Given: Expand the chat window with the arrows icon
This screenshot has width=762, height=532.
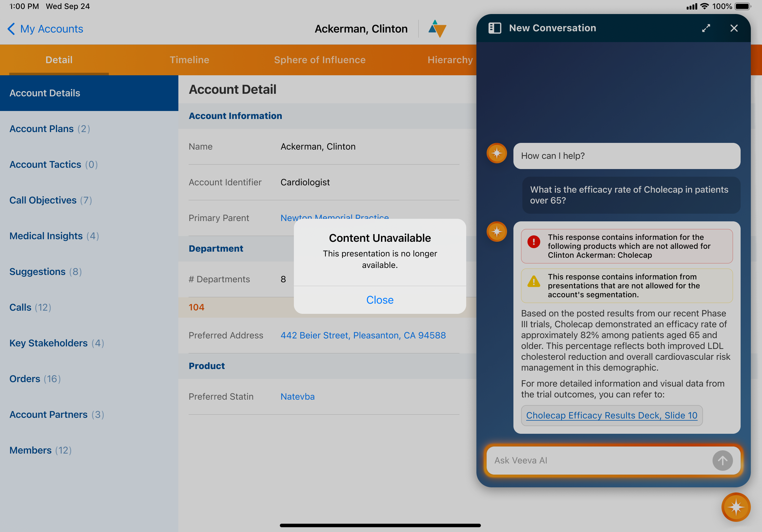Looking at the screenshot, I should click(x=706, y=28).
